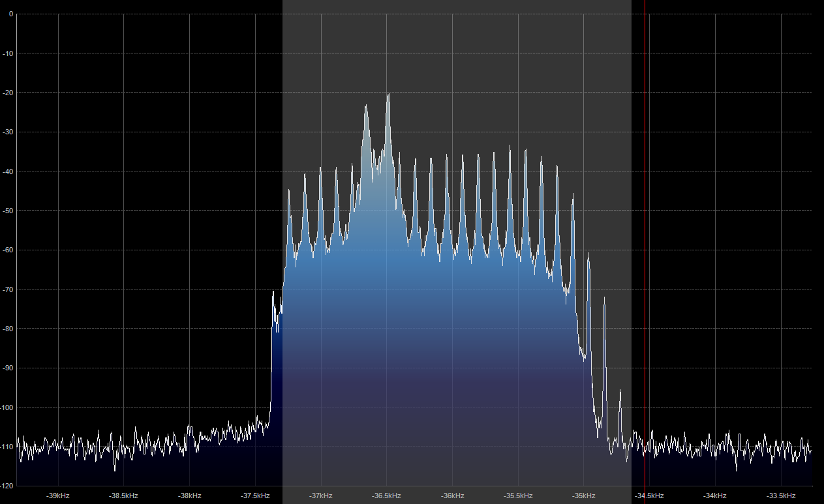Viewport: 824px width, 504px height.
Task: Click the -90 dB level label
Action: pos(7,368)
